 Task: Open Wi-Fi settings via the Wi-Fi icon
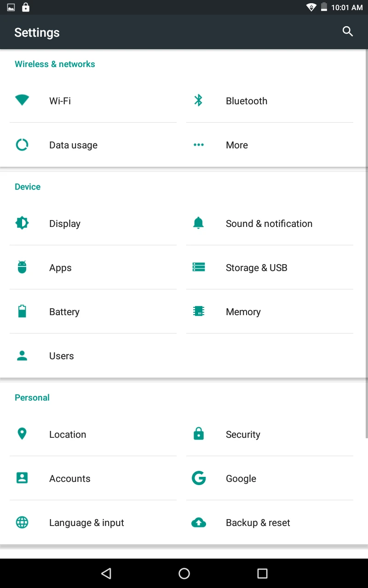[22, 100]
